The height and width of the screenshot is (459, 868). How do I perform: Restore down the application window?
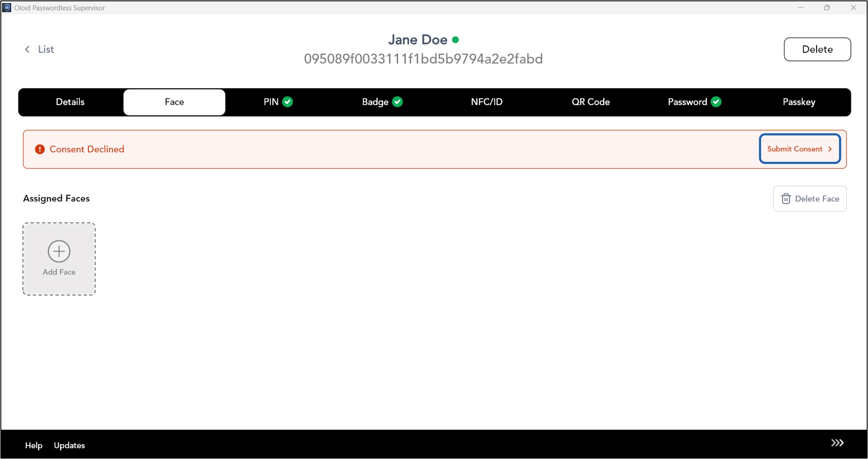(x=827, y=8)
